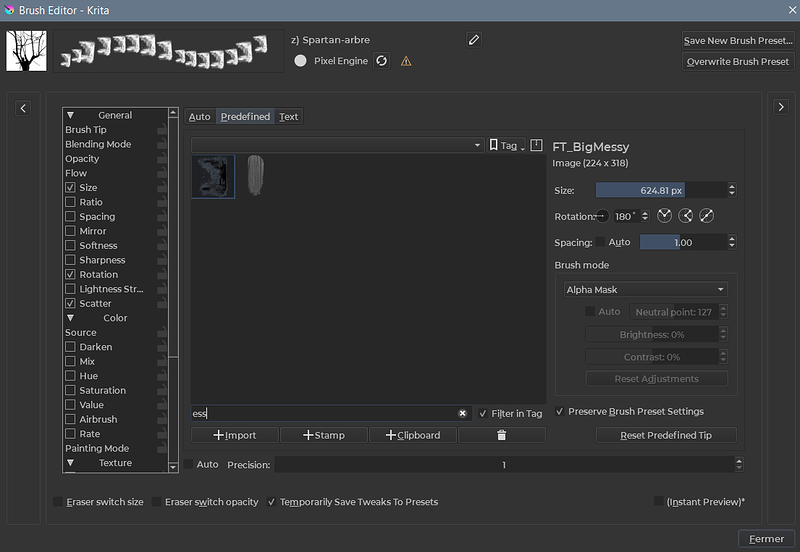Click the rotation angle stepper arrows
The image size is (800, 552).
(x=645, y=216)
